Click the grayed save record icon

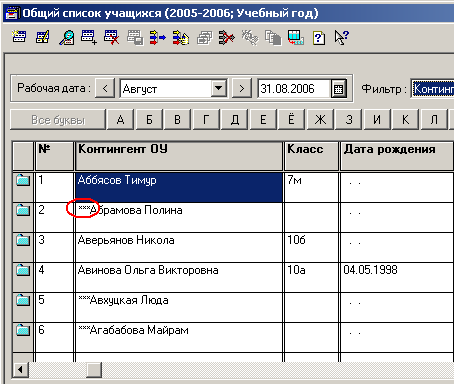(135, 37)
